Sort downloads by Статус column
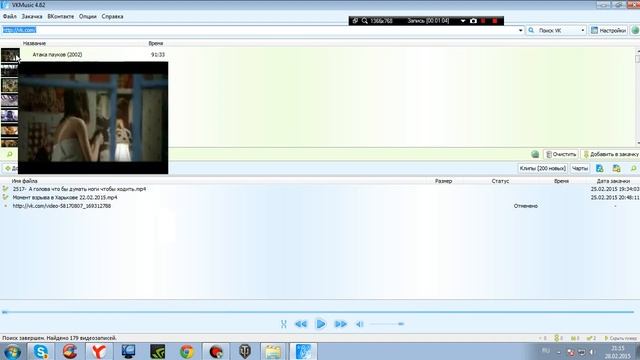Image resolution: width=640 pixels, height=360 pixels. [500, 181]
